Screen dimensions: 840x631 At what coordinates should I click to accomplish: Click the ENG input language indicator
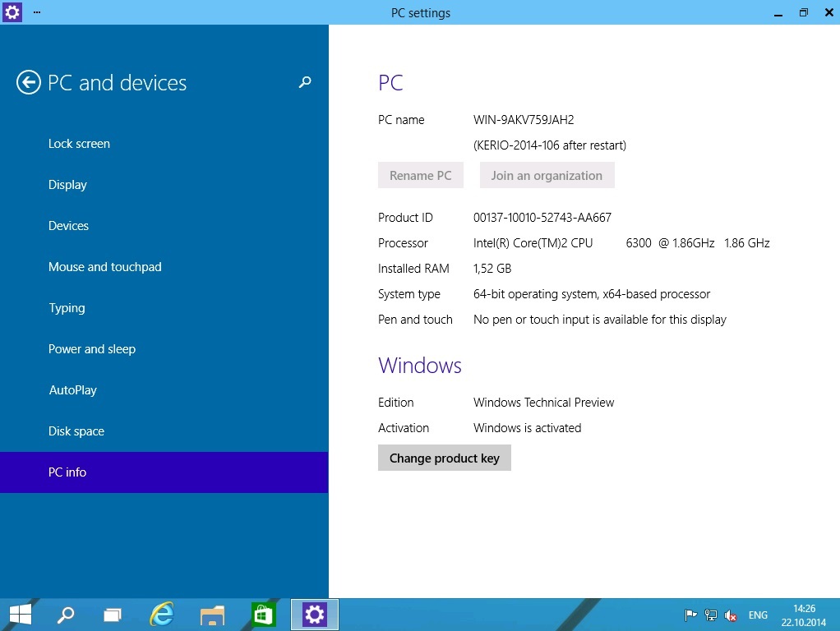click(758, 615)
